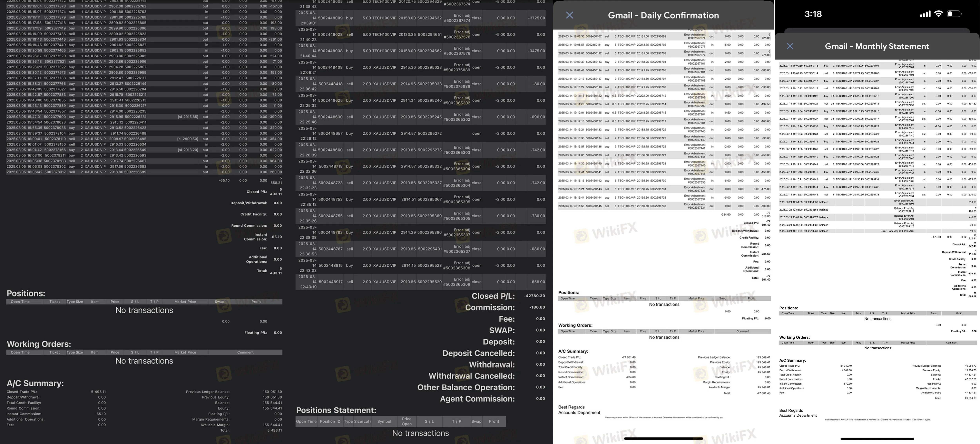980x444 pixels.
Task: Click 'Error Balance Adj #5002365591' comment
Action: [904, 202]
